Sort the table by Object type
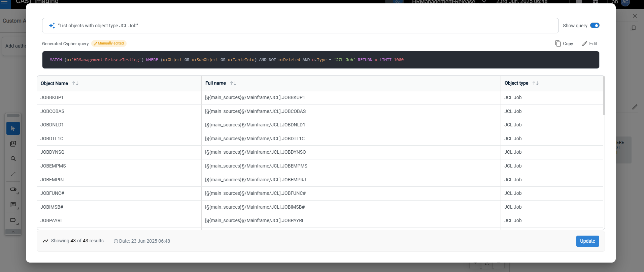The height and width of the screenshot is (272, 644). [536, 83]
